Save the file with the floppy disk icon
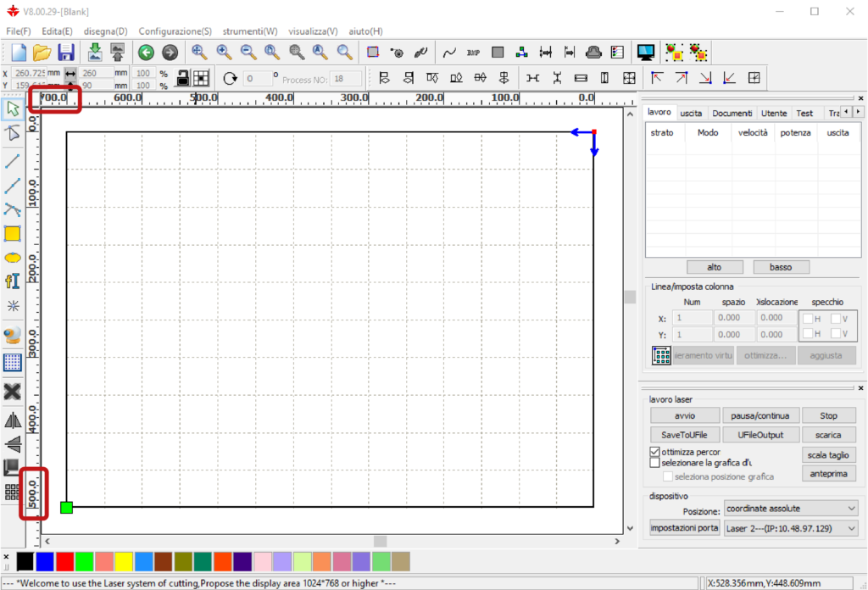This screenshot has width=868, height=590. coord(66,53)
